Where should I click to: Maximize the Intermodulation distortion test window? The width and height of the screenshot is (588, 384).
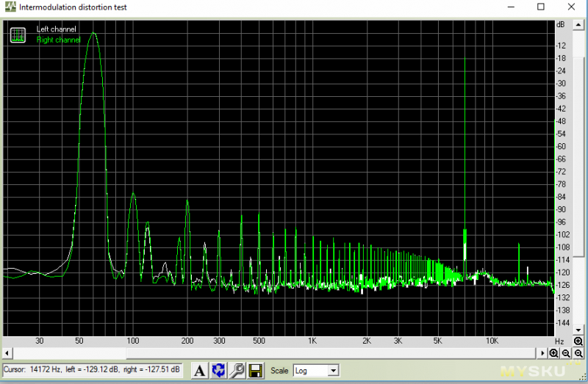[541, 7]
